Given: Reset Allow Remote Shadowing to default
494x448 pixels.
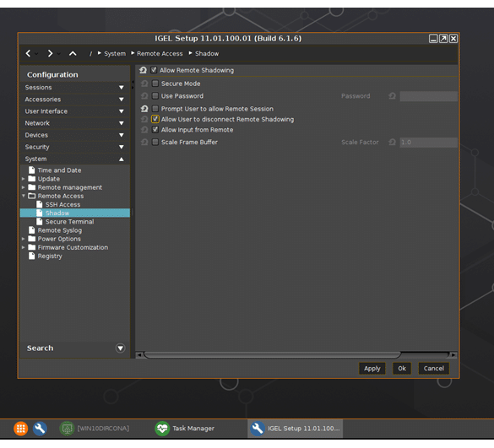Looking at the screenshot, I should 143,70.
